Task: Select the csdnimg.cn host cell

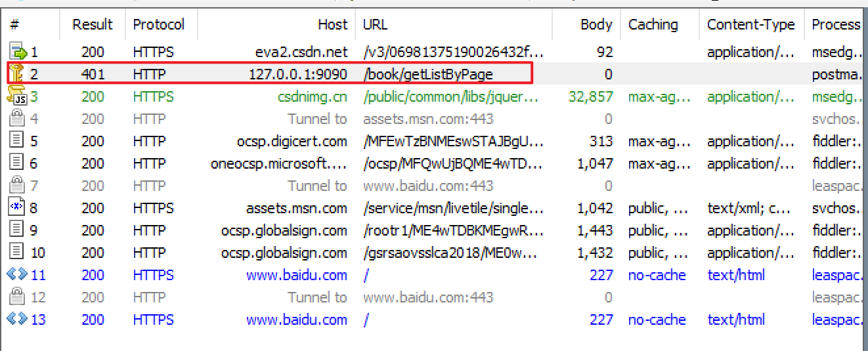Action: tap(313, 96)
